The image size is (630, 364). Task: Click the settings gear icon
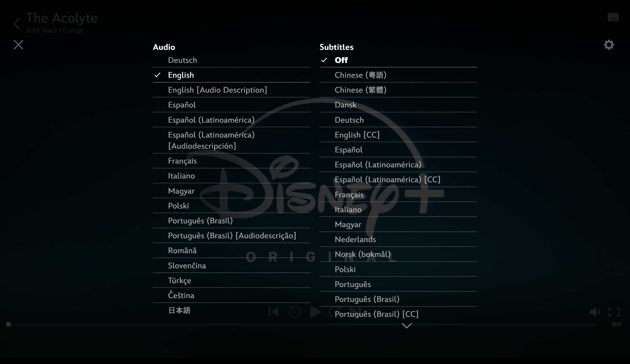pos(609,45)
